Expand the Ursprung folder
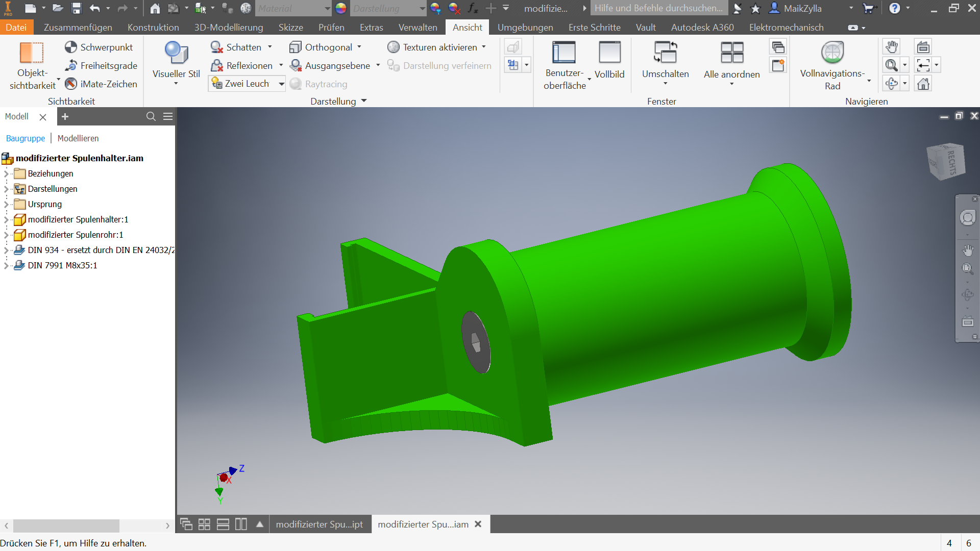 tap(6, 204)
